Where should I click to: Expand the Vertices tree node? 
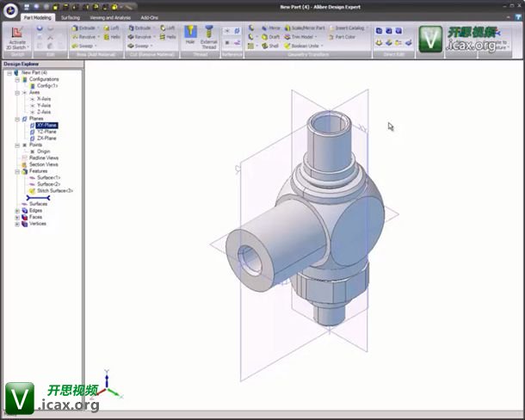[x=17, y=224]
